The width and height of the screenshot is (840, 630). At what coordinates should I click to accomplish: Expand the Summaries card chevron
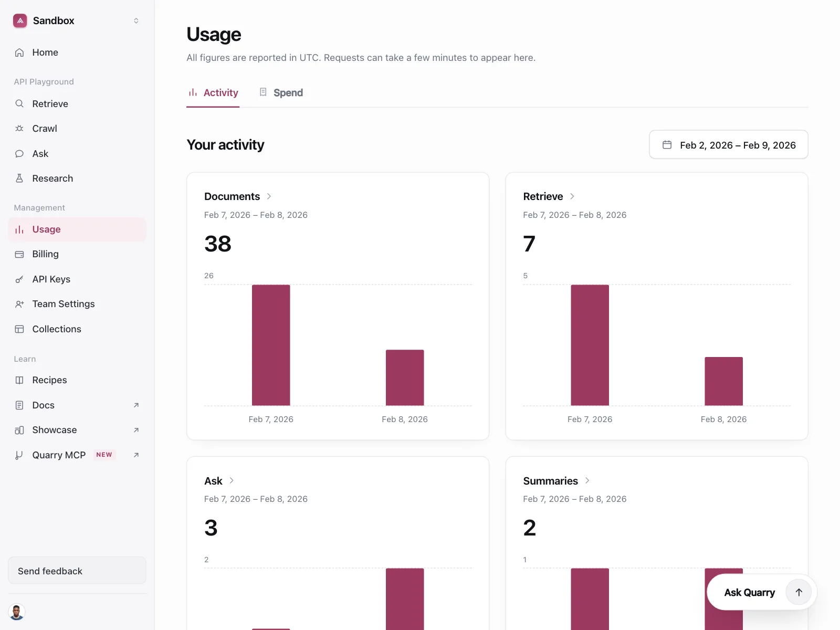[x=587, y=480]
